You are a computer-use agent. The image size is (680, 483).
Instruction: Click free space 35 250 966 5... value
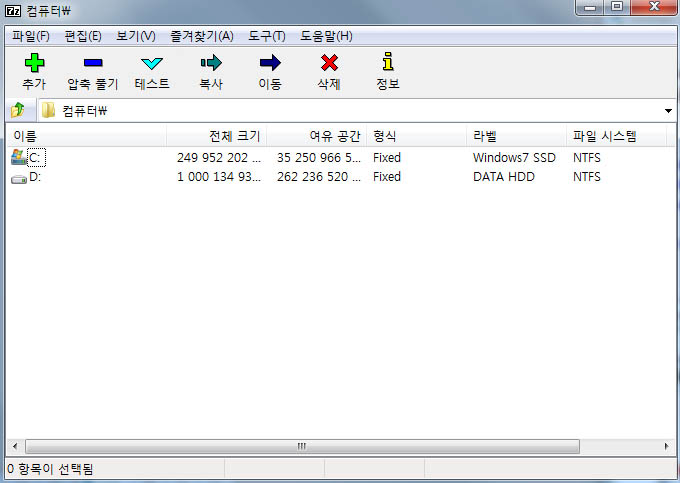319,158
